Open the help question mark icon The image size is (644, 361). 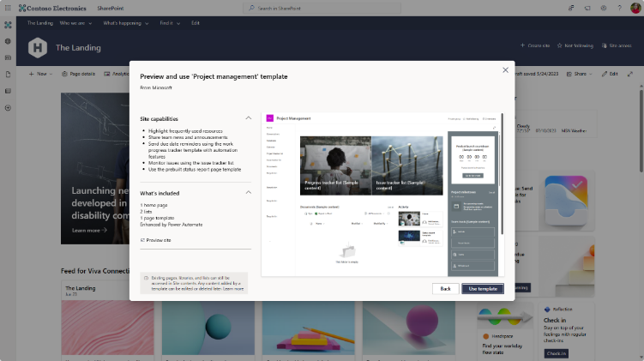(619, 8)
